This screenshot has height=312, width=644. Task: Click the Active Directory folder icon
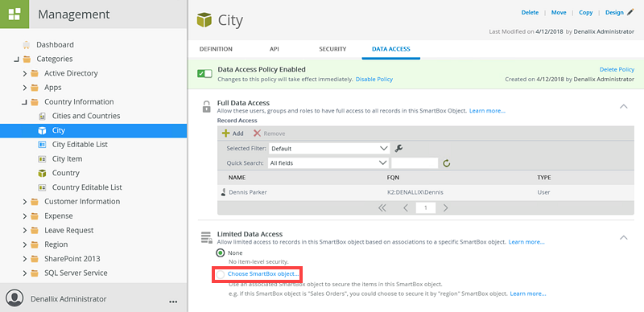(35, 73)
